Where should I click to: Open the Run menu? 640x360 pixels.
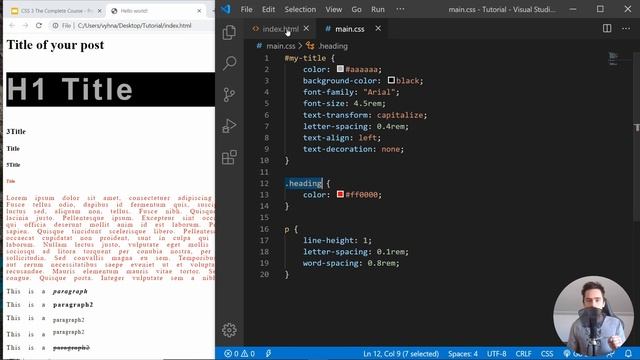pyautogui.click(x=378, y=9)
